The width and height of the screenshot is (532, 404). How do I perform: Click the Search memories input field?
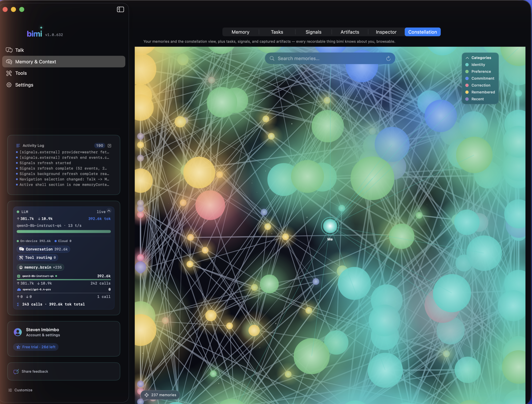click(x=330, y=59)
